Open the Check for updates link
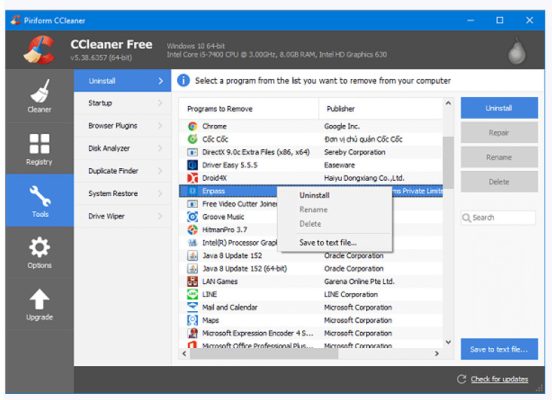 (499, 379)
